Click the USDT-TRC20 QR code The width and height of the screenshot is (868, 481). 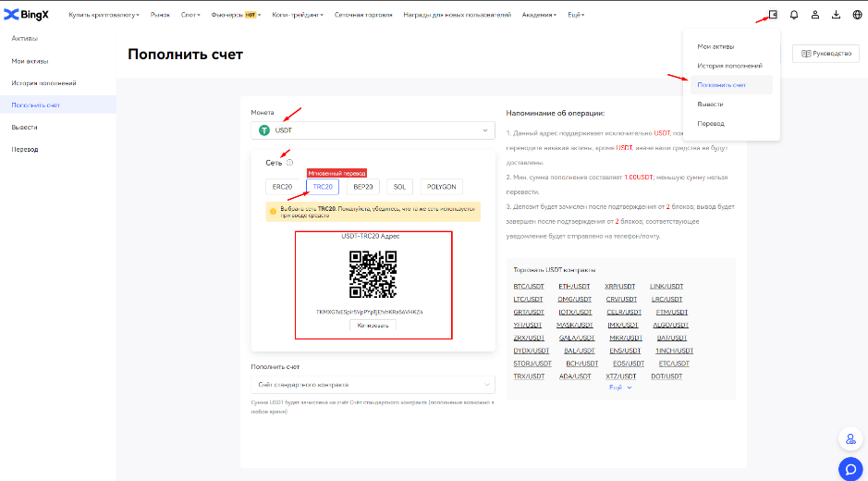coord(373,275)
